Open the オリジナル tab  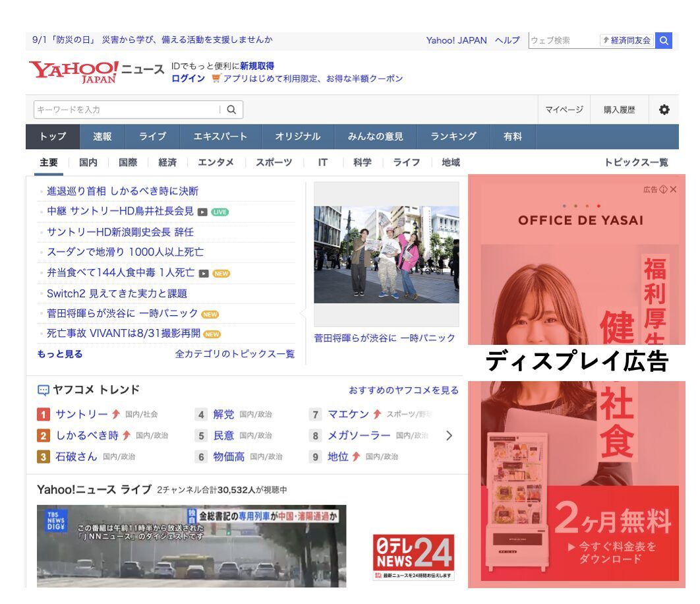[x=298, y=136]
